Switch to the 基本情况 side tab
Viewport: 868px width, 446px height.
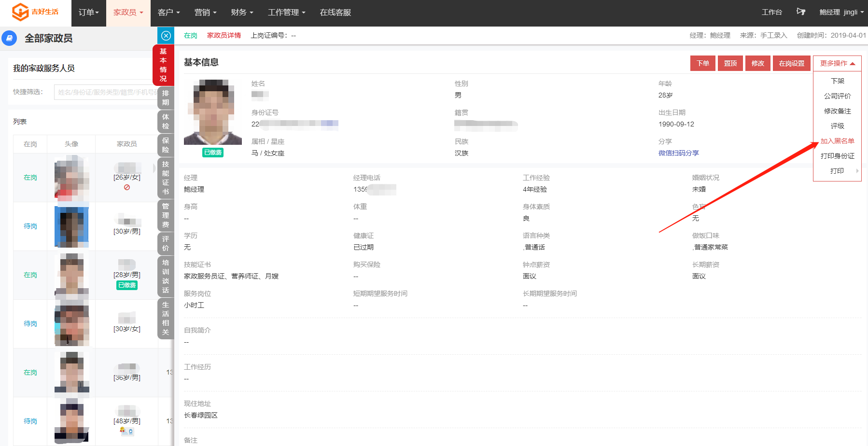click(163, 65)
